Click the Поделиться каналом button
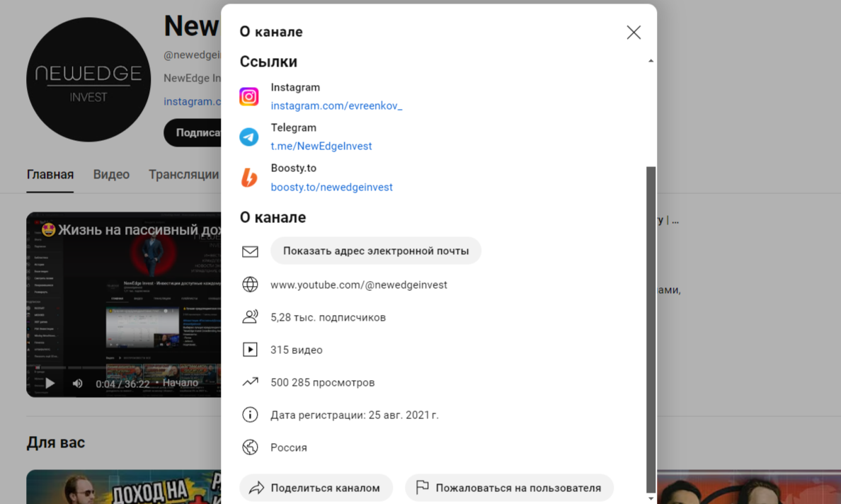Viewport: 841px width, 504px height. pos(316,488)
